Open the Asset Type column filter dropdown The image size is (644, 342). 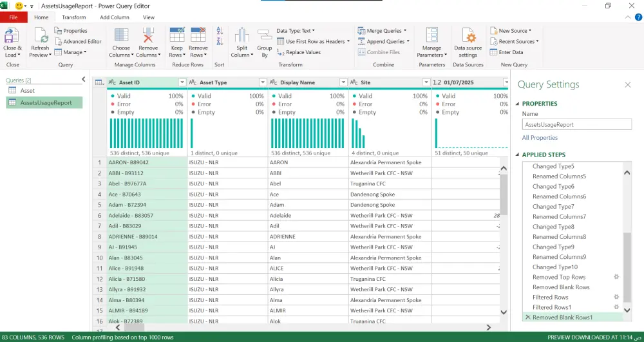point(263,82)
